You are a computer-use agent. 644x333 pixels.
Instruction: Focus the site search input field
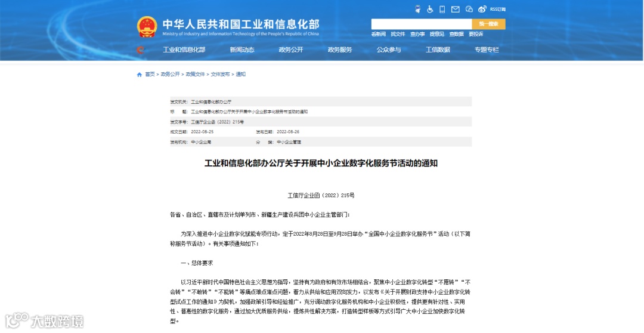pyautogui.click(x=422, y=24)
